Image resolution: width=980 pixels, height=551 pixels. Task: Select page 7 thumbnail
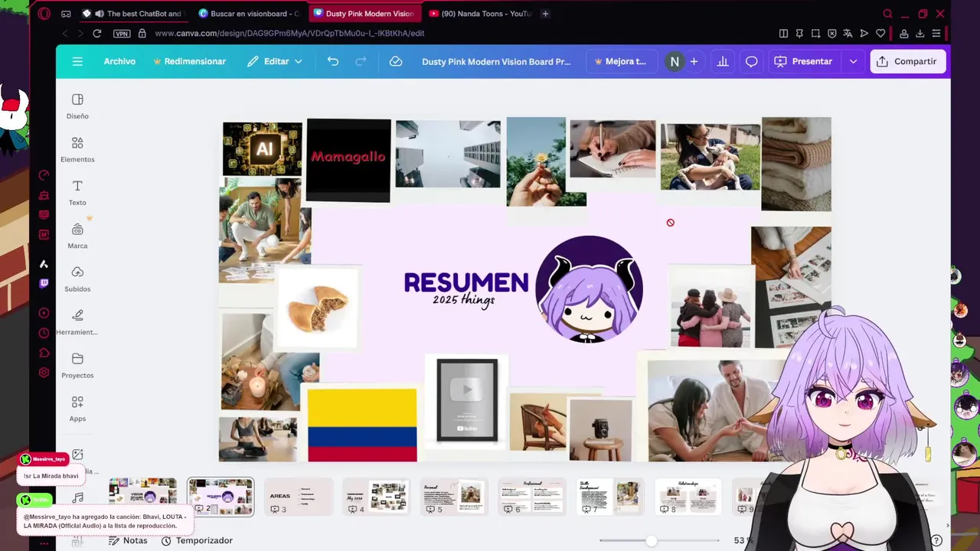610,497
